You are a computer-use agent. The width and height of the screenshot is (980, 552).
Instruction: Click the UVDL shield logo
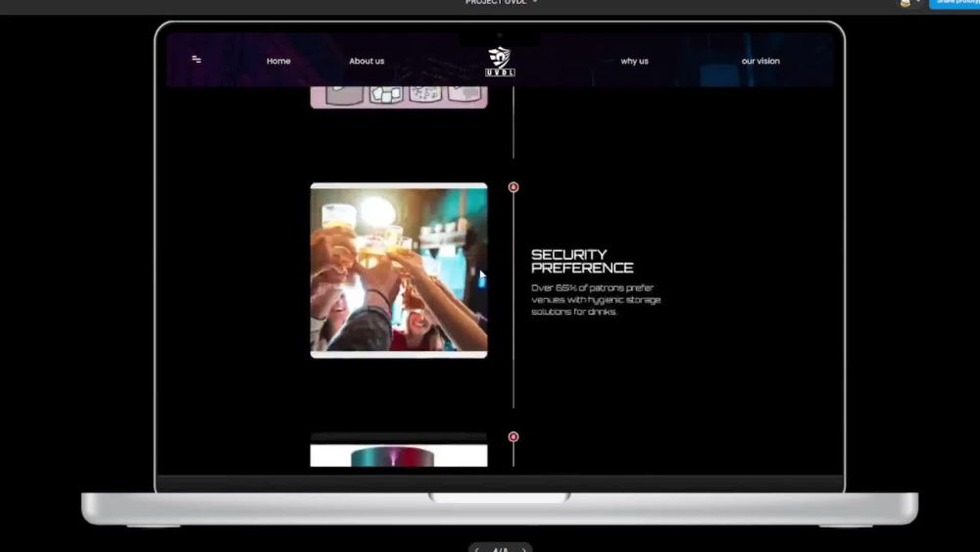(500, 61)
